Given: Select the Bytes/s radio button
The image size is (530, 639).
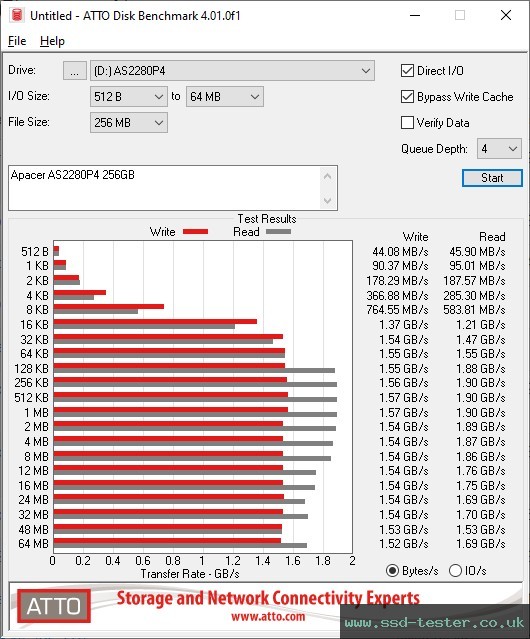Looking at the screenshot, I should click(392, 571).
